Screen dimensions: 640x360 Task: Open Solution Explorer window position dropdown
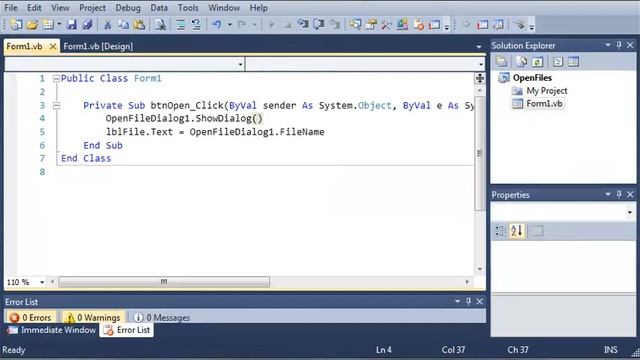[x=608, y=45]
